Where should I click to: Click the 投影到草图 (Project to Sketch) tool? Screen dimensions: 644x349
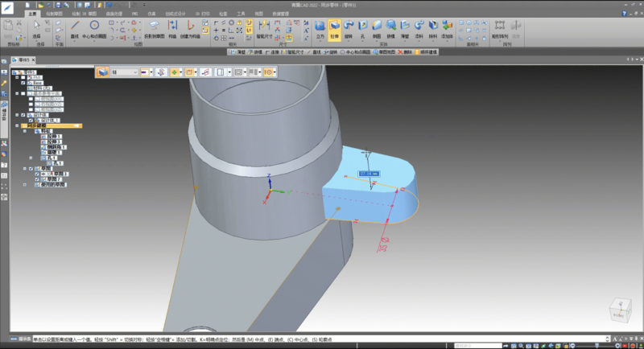coord(154,28)
